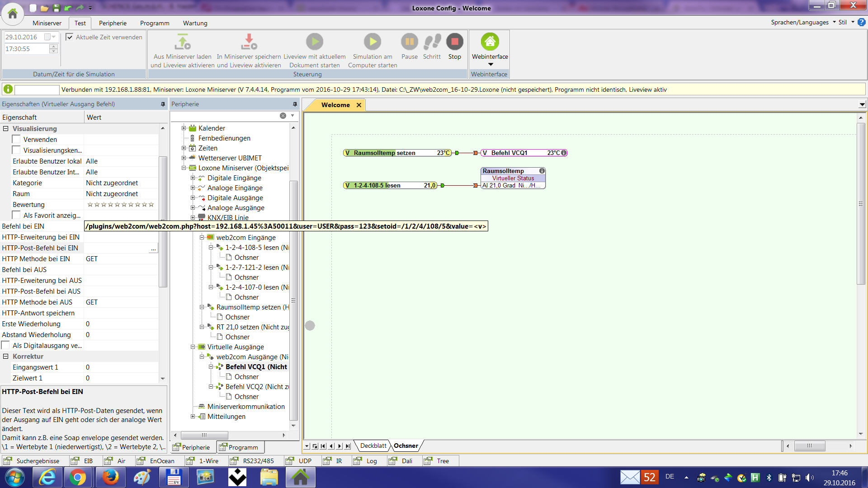Set the Bewertung star rating
The height and width of the screenshot is (488, 868).
pos(120,205)
